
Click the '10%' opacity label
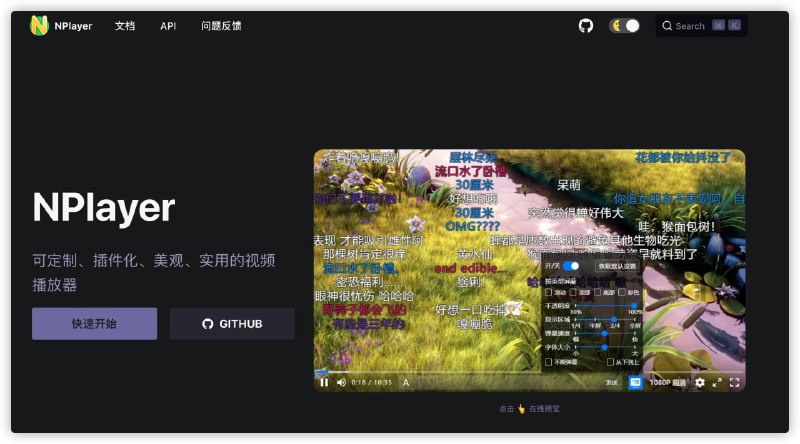(x=576, y=312)
